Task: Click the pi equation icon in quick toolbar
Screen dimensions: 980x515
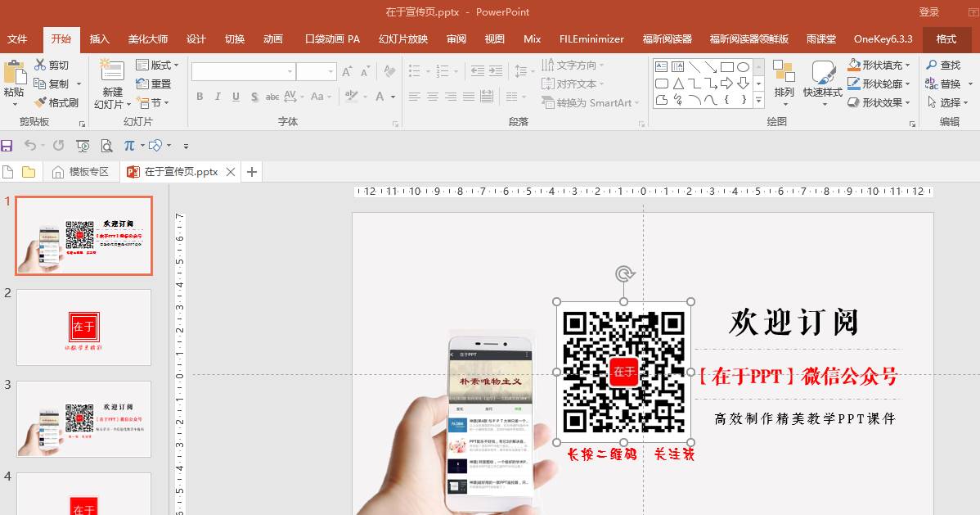Action: pyautogui.click(x=128, y=146)
